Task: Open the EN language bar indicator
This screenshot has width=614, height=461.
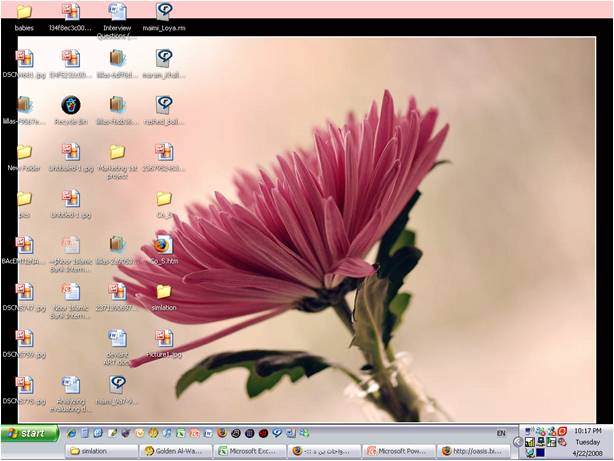Action: (501, 433)
